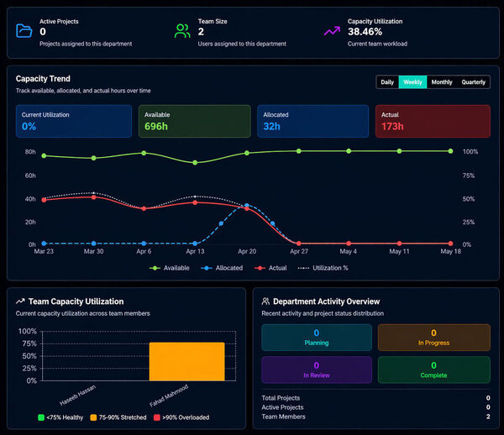Click the 80h y-axis label
This screenshot has height=435, width=504.
[30, 152]
